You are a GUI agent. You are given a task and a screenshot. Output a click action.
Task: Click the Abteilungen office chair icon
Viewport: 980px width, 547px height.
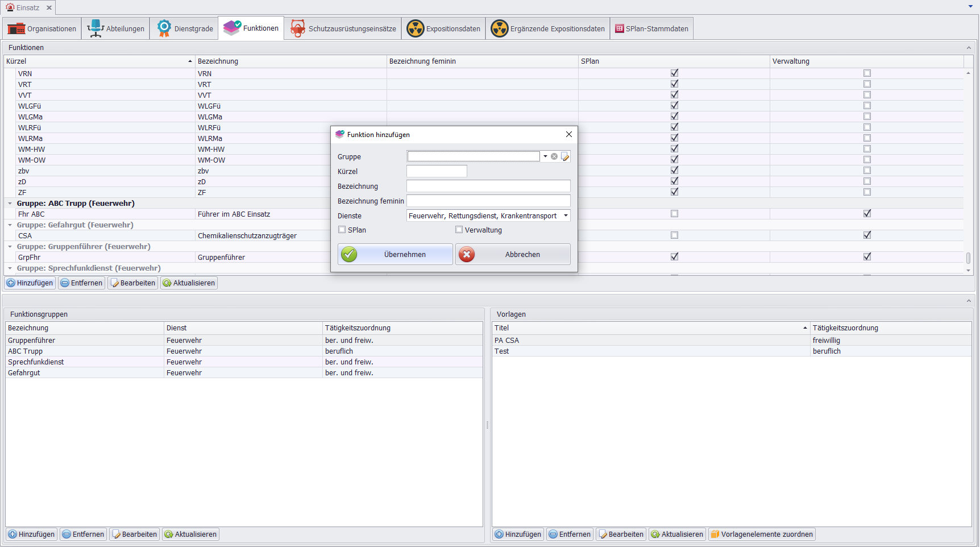(x=95, y=28)
